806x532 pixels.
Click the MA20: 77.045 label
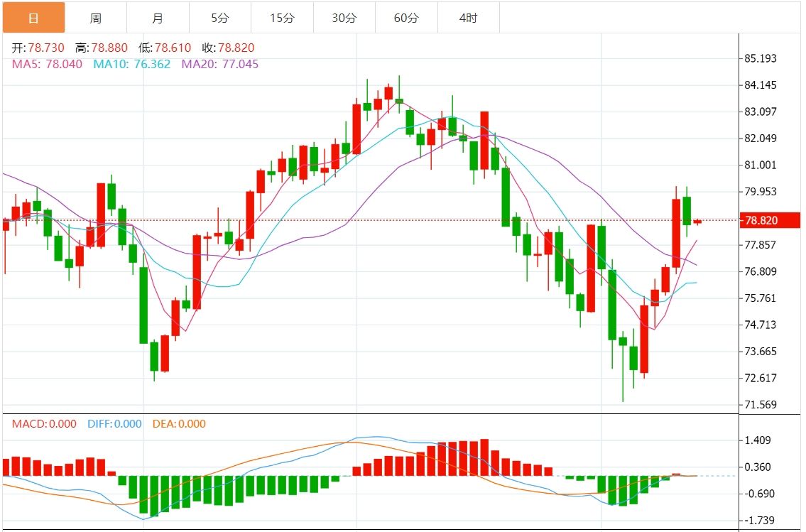pos(220,64)
